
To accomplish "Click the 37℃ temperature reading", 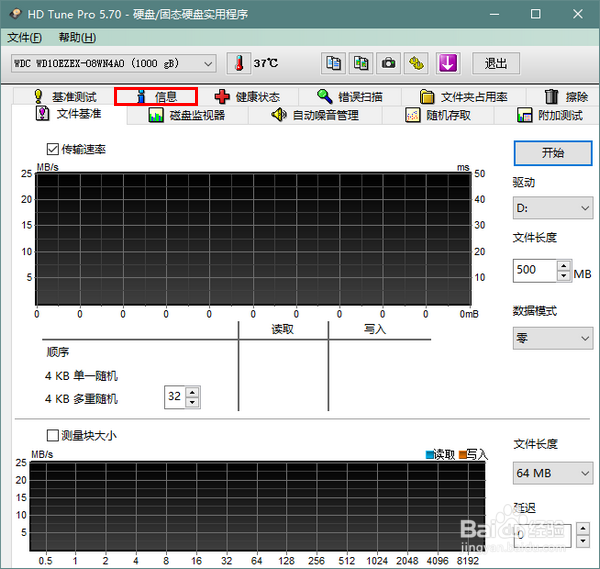I will tap(266, 63).
